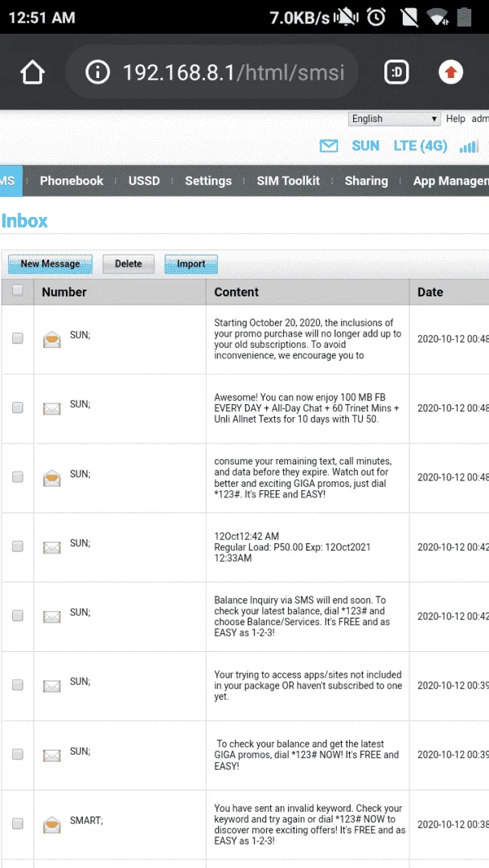Open message 'You have sent an invalid keyword'
The image size is (489, 868).
pyautogui.click(x=310, y=825)
